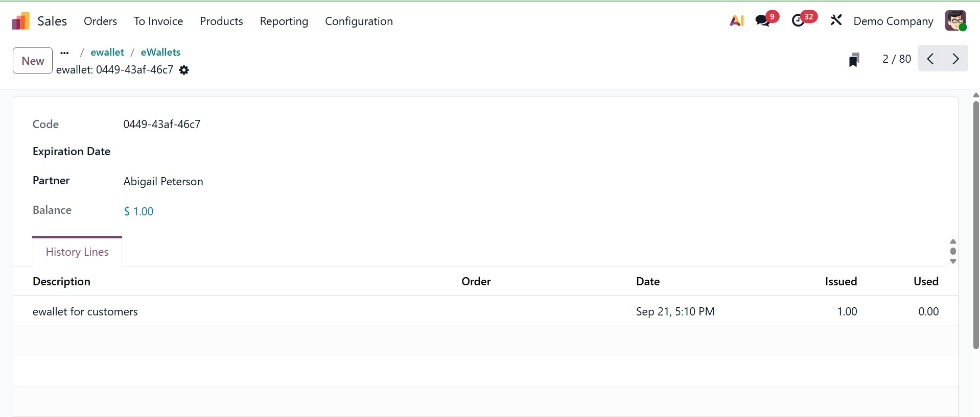980x417 pixels.
Task: Open the AI assistant
Action: 736,20
